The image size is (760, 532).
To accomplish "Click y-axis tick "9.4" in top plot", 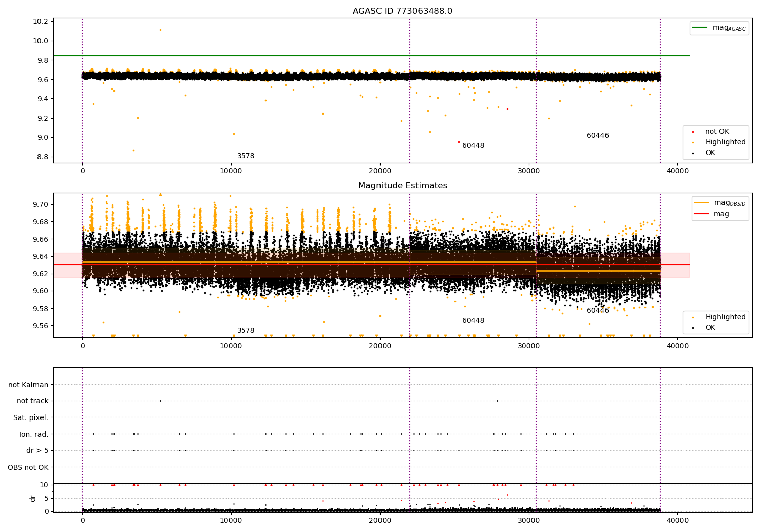I will pyautogui.click(x=43, y=99).
